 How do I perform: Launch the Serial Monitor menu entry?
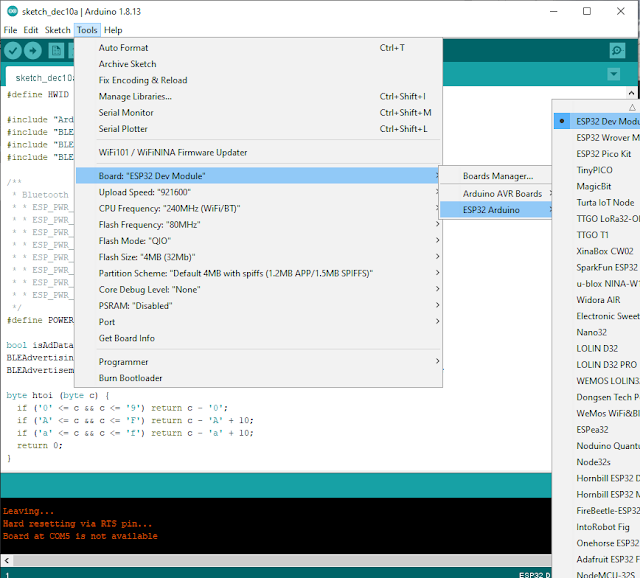(259, 113)
